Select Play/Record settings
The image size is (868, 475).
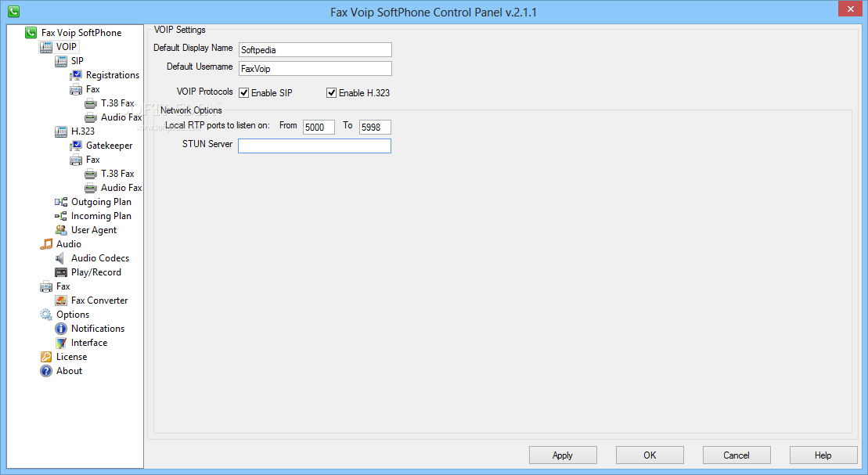click(x=95, y=272)
